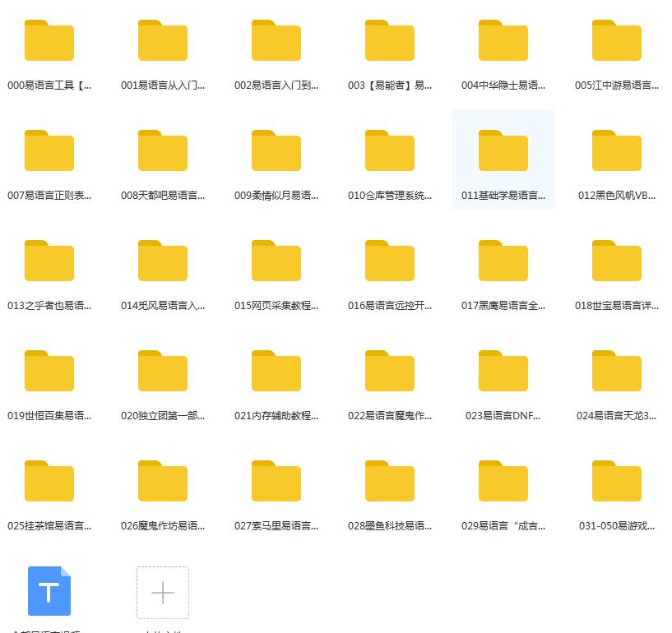Click the 019世恒百集易语... name text

pos(49,415)
